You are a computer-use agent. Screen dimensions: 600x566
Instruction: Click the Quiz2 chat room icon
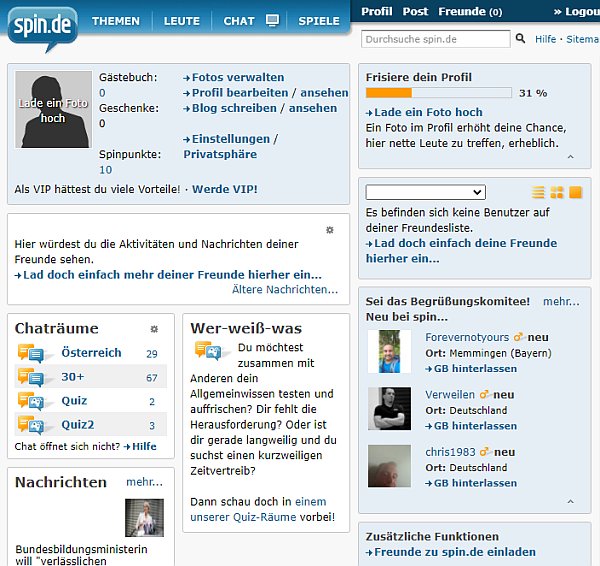pos(30,425)
